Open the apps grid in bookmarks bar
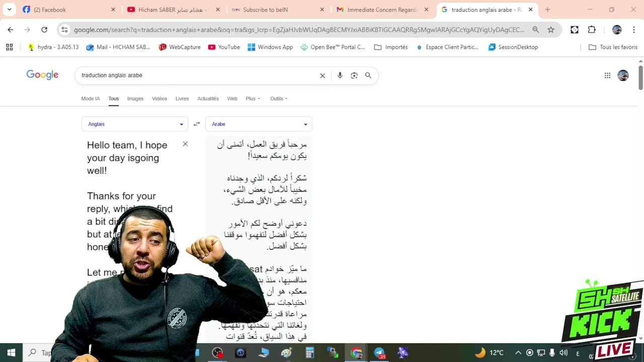 9,47
